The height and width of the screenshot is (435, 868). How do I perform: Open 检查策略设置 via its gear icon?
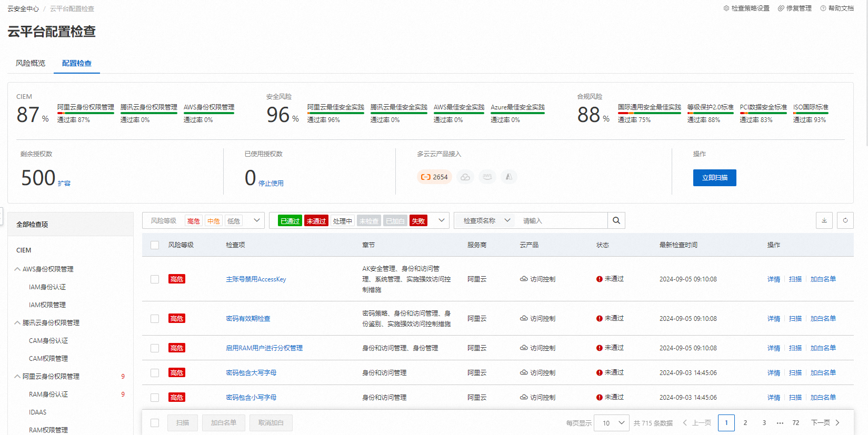tap(726, 8)
